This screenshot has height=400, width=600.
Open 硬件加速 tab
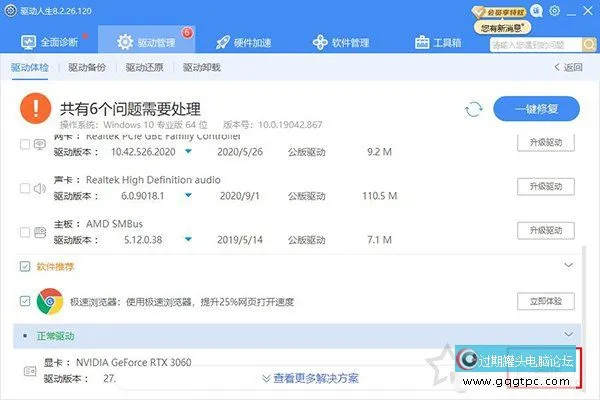(x=243, y=42)
